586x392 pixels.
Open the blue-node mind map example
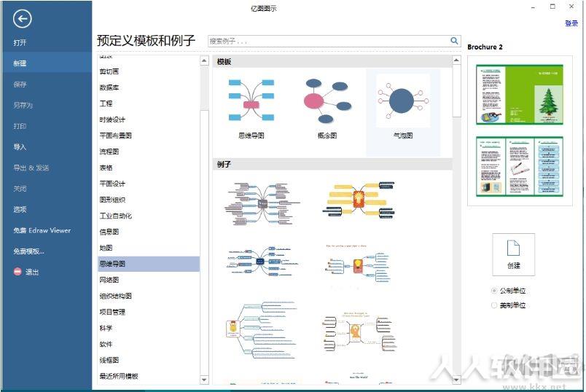pos(262,261)
